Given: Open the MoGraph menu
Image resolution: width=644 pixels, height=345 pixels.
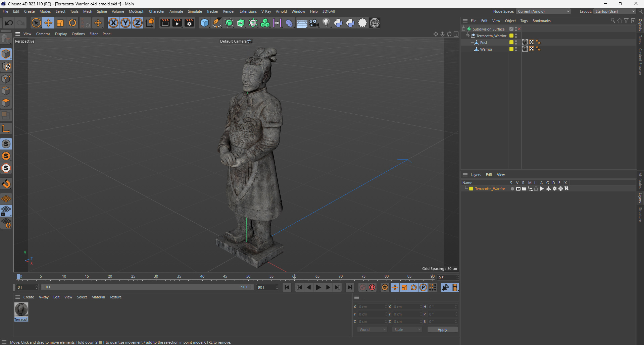Looking at the screenshot, I should (136, 11).
